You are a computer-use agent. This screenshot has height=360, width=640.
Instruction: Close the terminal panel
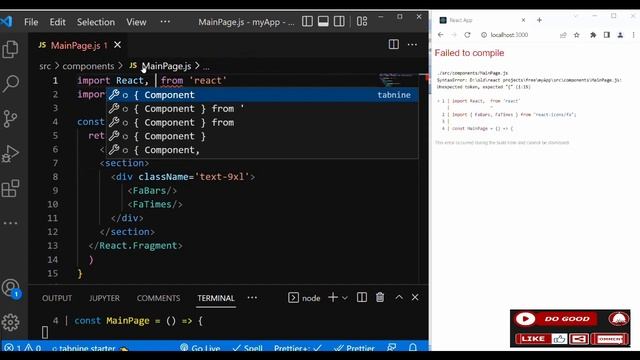click(x=415, y=298)
